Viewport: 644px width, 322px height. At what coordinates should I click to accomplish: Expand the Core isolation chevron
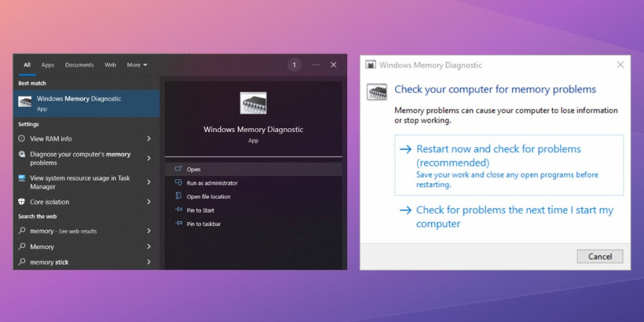[x=148, y=202]
